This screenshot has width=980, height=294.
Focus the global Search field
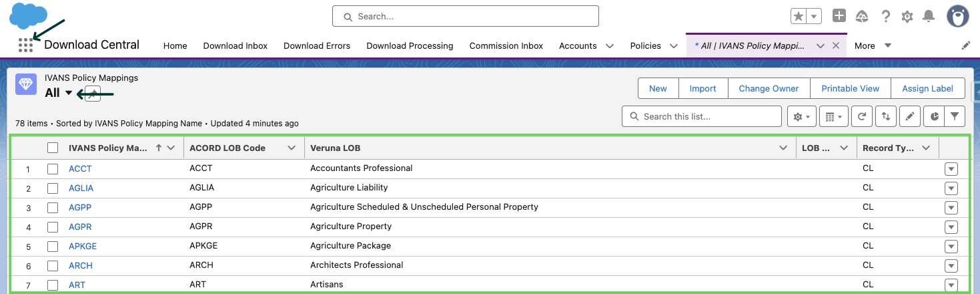coord(466,16)
